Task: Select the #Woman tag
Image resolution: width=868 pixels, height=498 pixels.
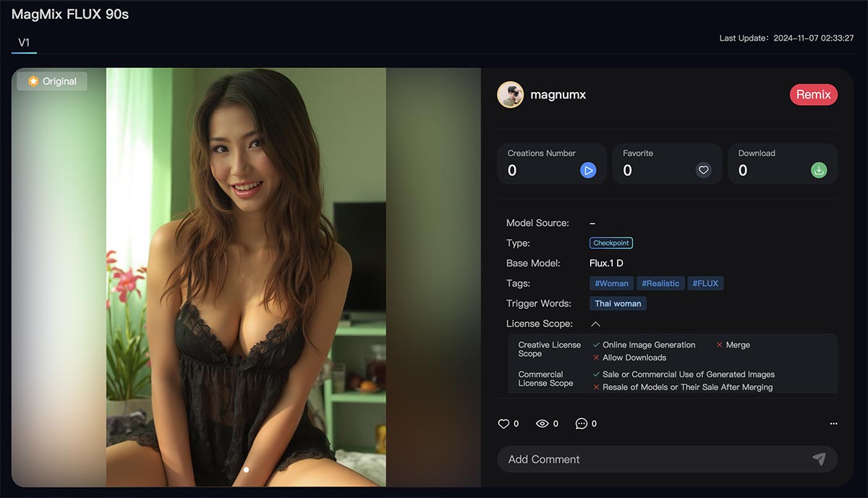Action: (x=611, y=284)
